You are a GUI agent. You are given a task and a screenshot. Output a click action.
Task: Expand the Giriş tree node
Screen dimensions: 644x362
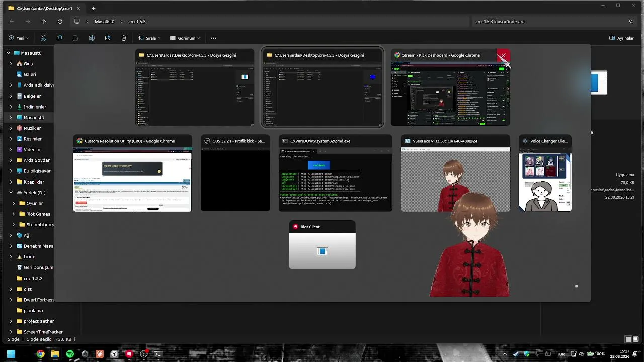coord(11,64)
